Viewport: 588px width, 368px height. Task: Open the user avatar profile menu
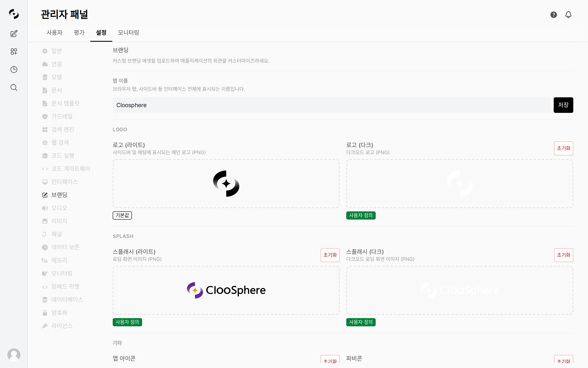14,355
